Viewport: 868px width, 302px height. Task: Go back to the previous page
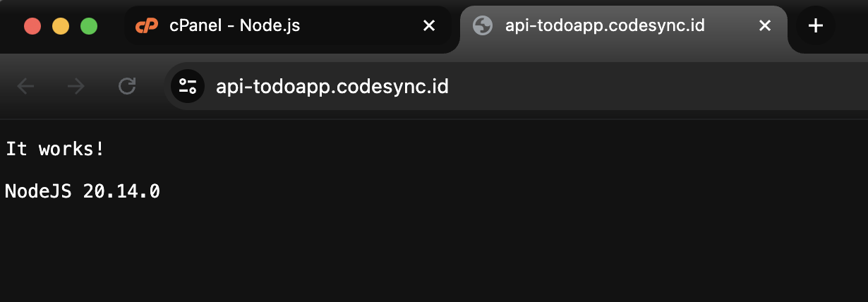pos(25,87)
